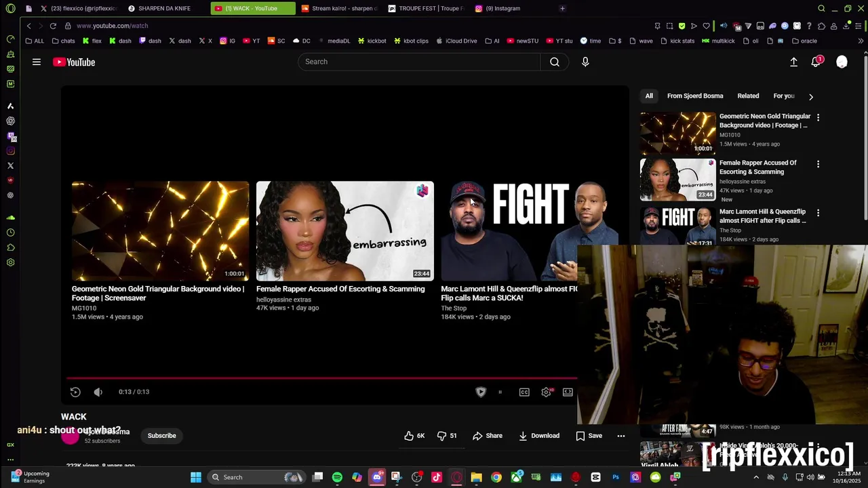Open options for Female Rapper Accused sidebar video
Viewport: 868px width, 488px height.
point(818,164)
